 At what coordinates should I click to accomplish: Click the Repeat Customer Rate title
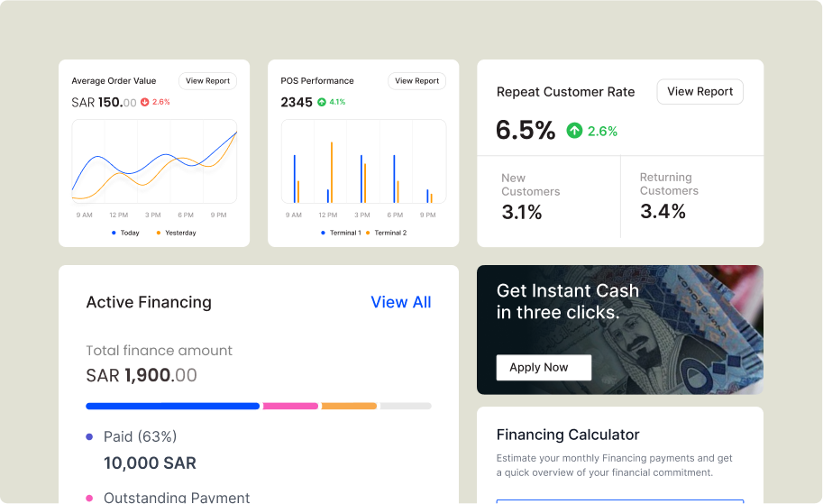click(566, 92)
